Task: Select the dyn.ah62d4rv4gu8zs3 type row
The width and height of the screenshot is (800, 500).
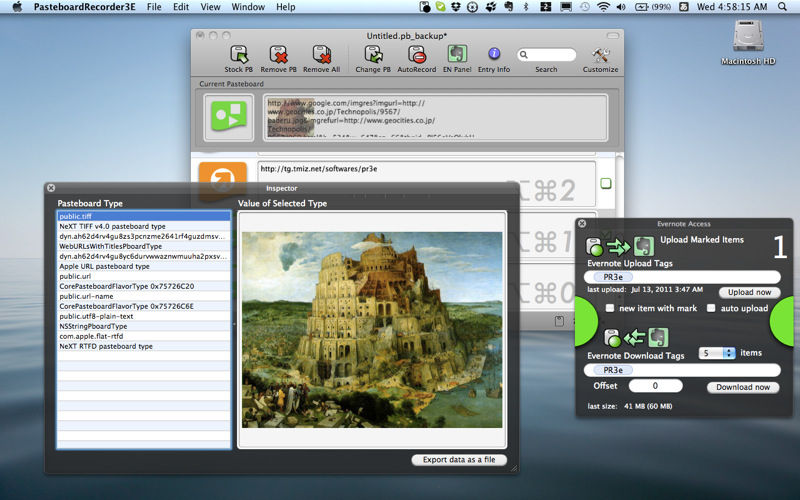Action: (x=144, y=236)
